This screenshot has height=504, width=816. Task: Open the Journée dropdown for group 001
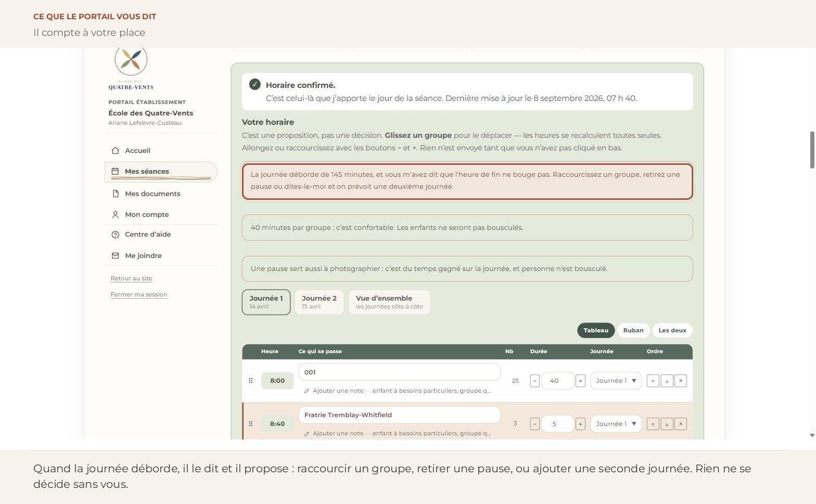(616, 381)
